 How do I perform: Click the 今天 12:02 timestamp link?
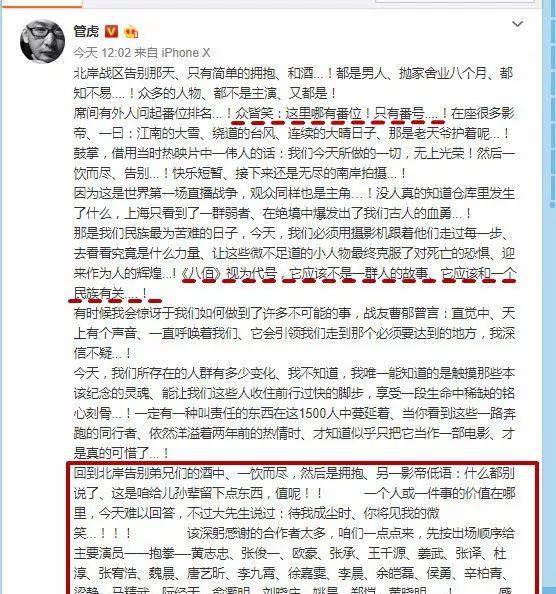click(x=102, y=53)
